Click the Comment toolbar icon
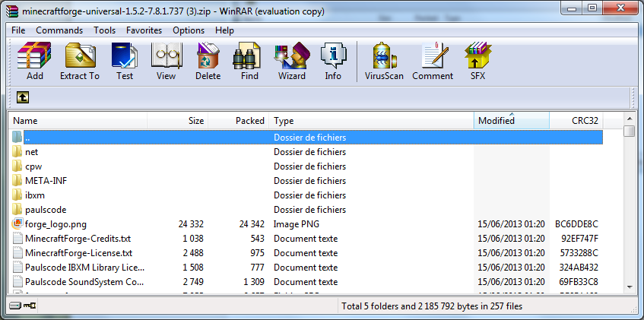The width and height of the screenshot is (644, 320). [435, 55]
